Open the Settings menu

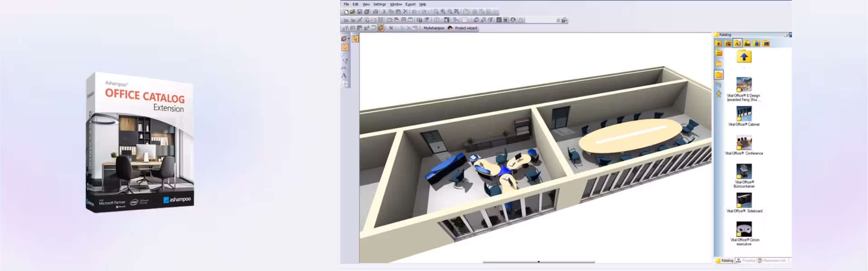(379, 4)
